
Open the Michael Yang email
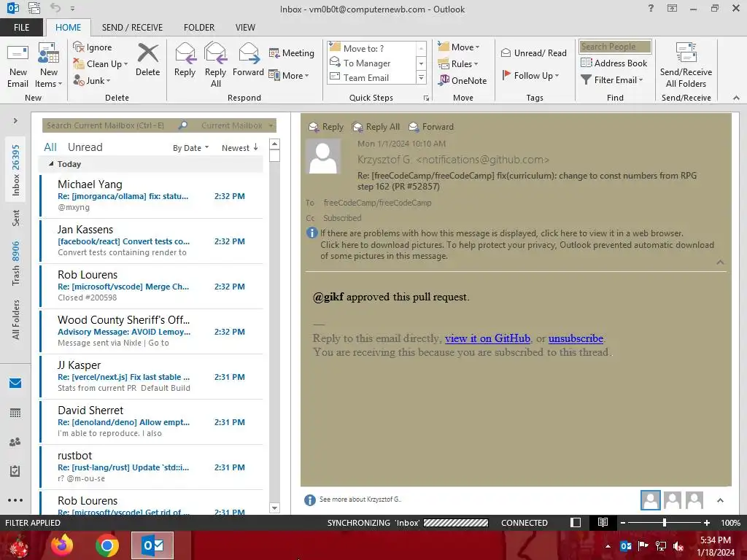[152, 195]
